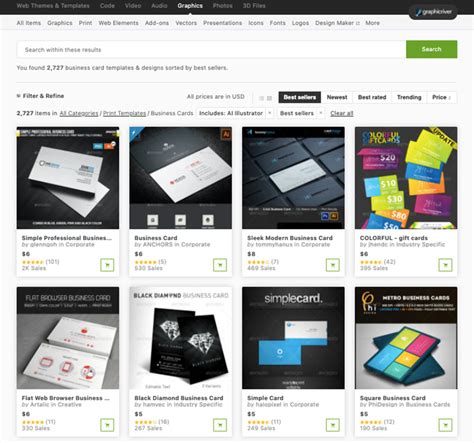Add Black Diamond Business Card to cart
This screenshot has height=443, width=474.
click(220, 425)
